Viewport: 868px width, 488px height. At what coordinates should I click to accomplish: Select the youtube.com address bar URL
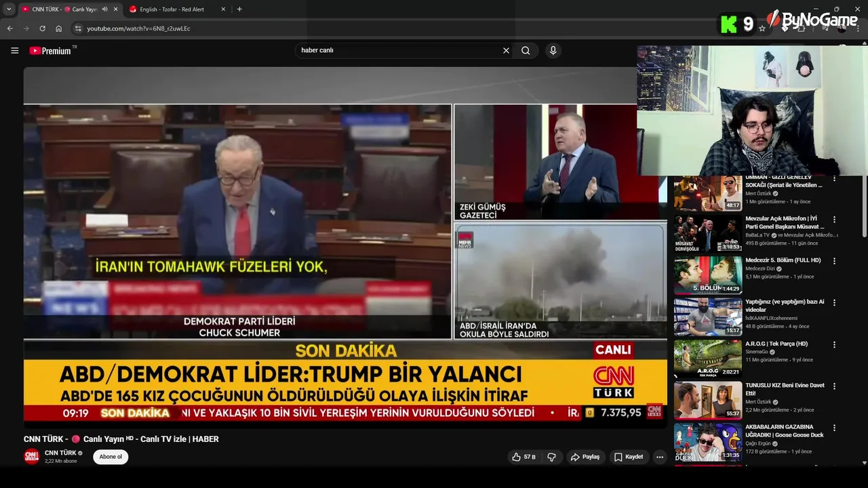pyautogui.click(x=138, y=28)
